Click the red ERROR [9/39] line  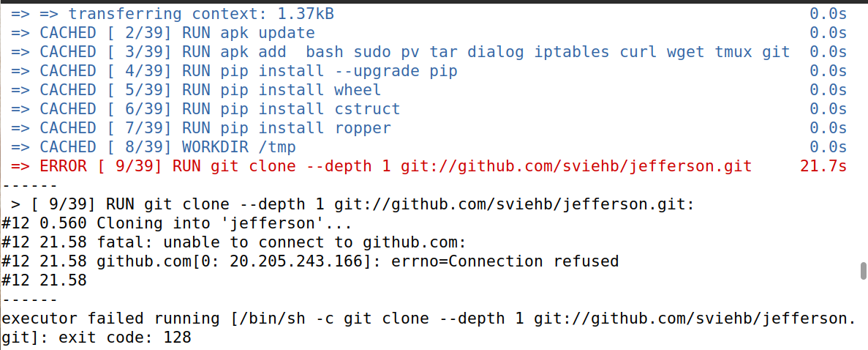coord(429,166)
